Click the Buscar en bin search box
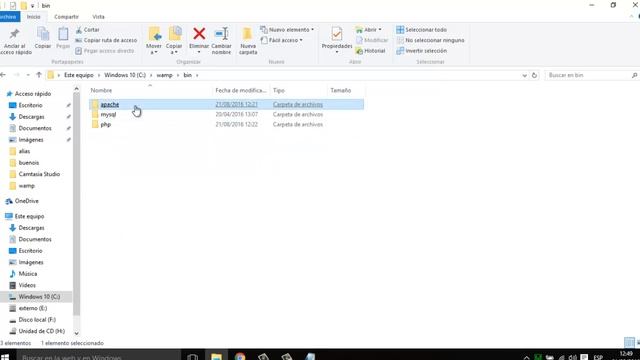This screenshot has width=640, height=360. pyautogui.click(x=591, y=76)
